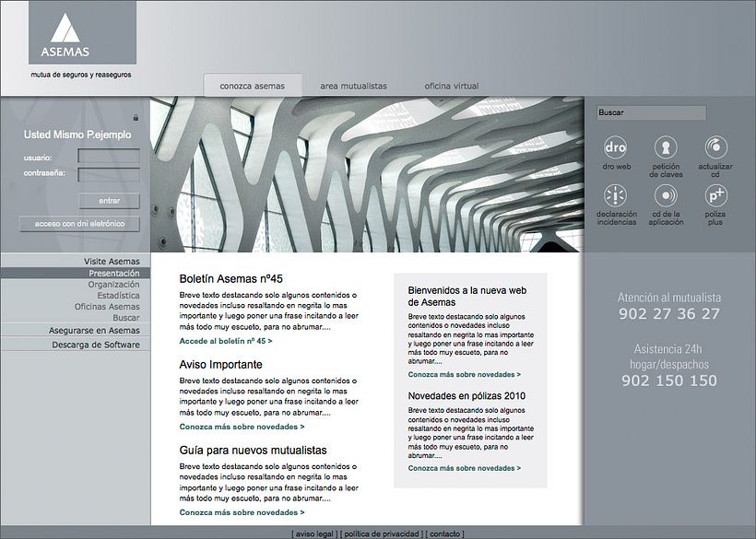The height and width of the screenshot is (539, 756).
Task: Open the aviso legal footer link
Action: (x=314, y=533)
